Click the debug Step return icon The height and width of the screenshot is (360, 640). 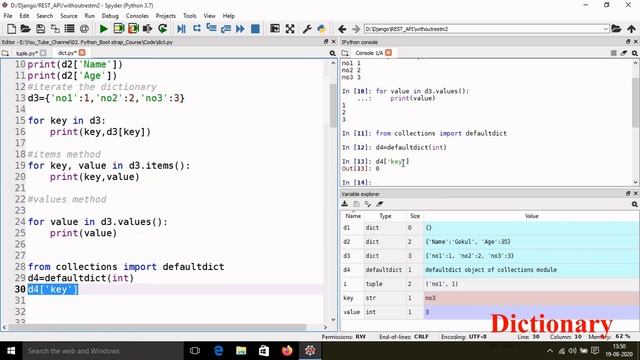(226, 29)
